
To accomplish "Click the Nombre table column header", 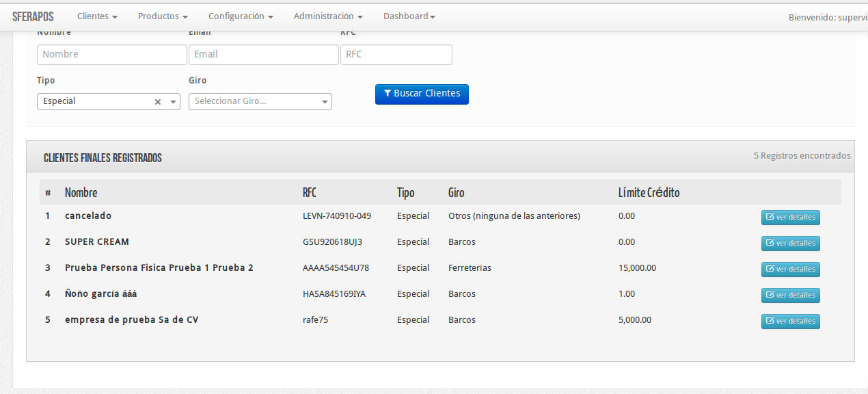I will tap(81, 193).
